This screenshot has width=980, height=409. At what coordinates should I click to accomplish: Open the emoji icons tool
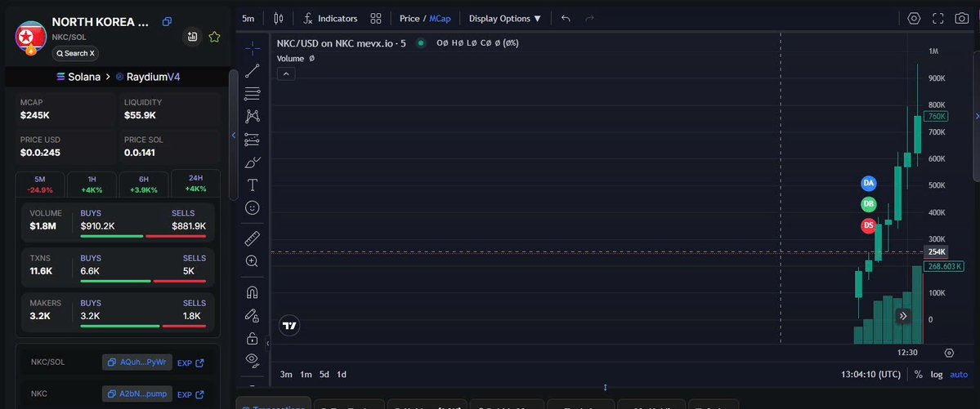click(x=253, y=207)
